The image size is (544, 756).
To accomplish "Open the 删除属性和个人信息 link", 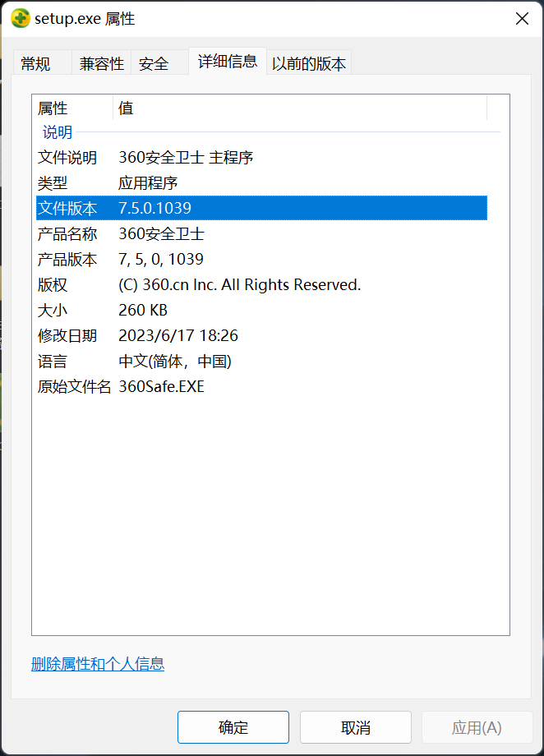I will click(97, 663).
